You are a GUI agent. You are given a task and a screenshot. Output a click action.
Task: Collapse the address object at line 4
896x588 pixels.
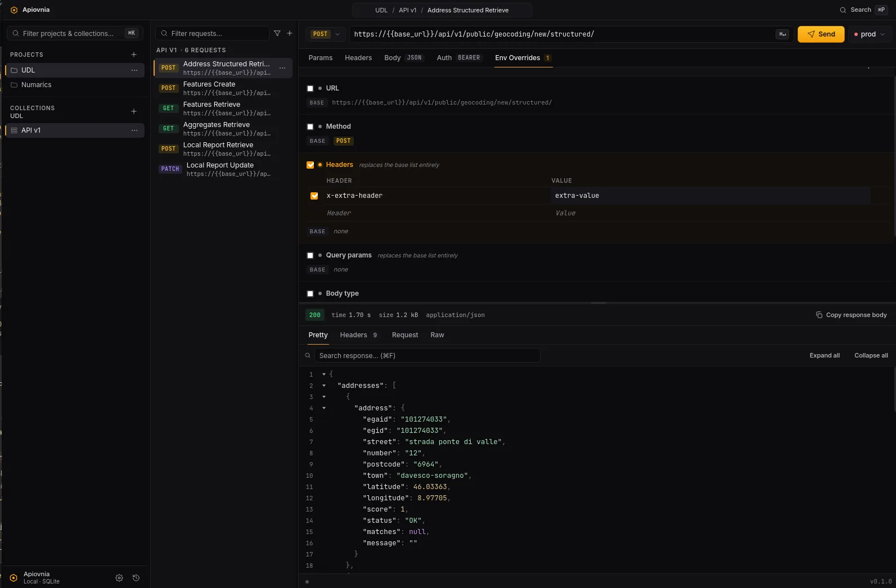324,408
